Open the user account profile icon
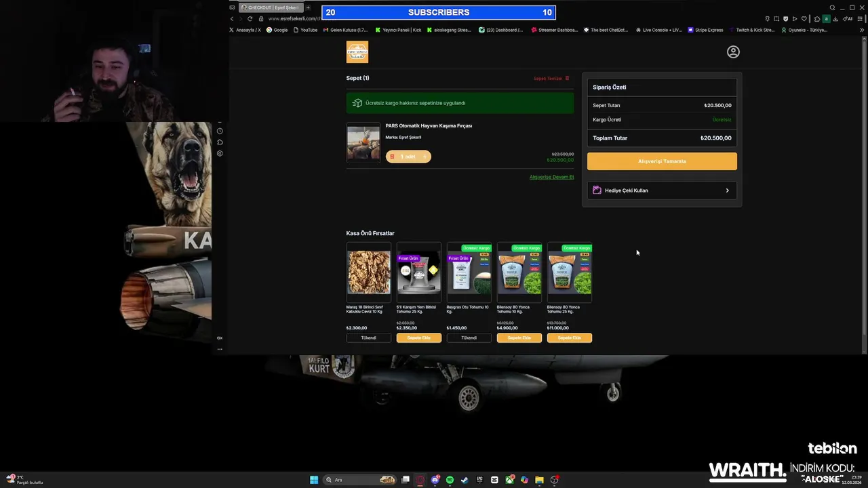Image resolution: width=868 pixels, height=488 pixels. point(733,52)
